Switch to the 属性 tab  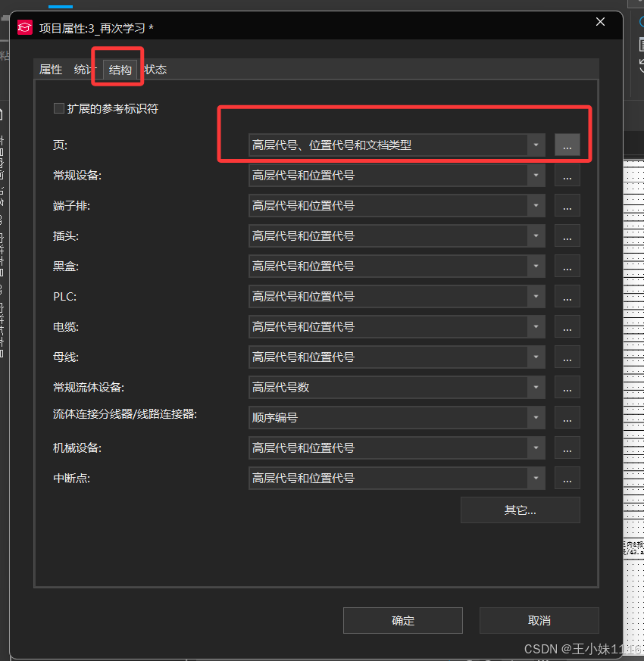click(x=50, y=69)
